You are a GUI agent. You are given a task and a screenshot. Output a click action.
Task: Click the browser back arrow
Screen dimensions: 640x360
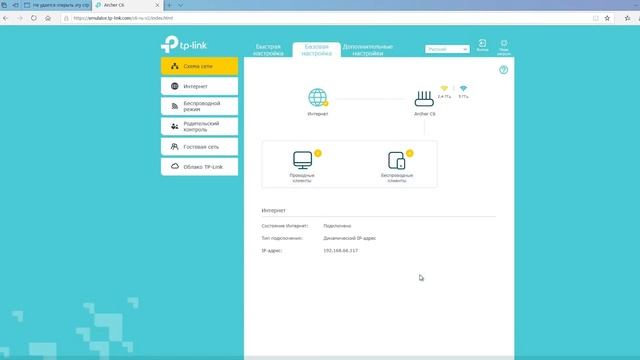pyautogui.click(x=5, y=18)
